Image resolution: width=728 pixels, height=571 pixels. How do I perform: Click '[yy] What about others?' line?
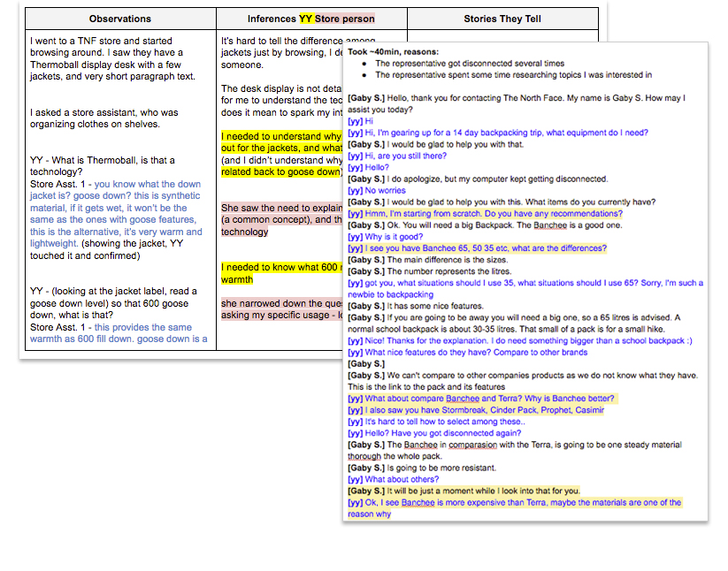[394, 480]
